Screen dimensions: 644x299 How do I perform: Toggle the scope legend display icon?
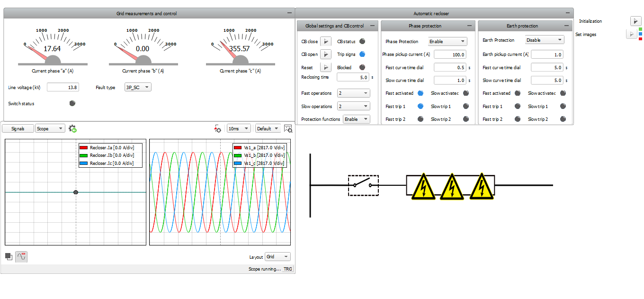[x=21, y=256]
